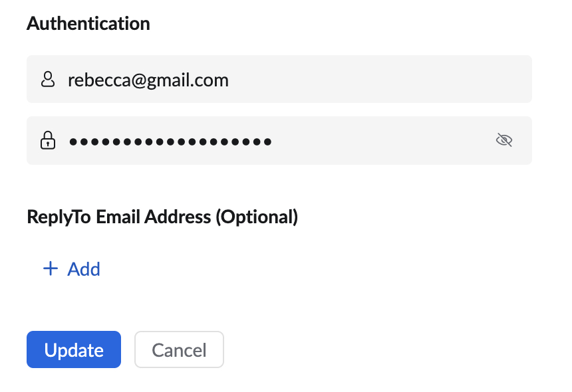Click the padlock icon in the password field
This screenshot has height=392, width=572.
[x=48, y=140]
